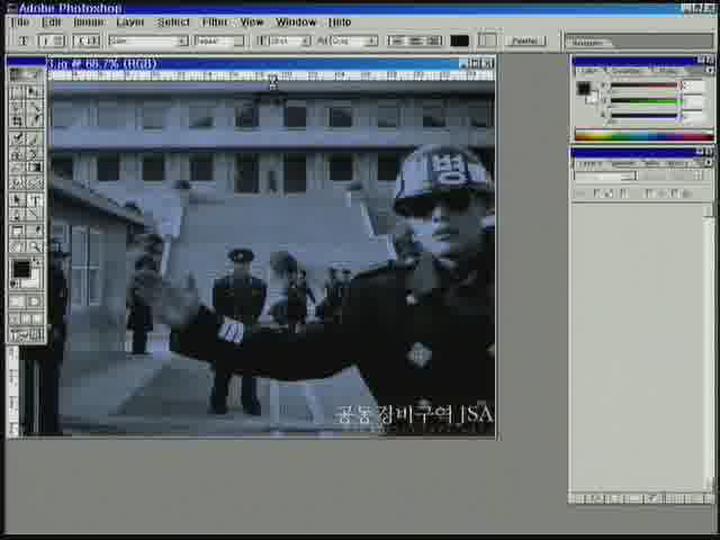The height and width of the screenshot is (540, 720).
Task: Open the Filter menu
Action: point(214,22)
